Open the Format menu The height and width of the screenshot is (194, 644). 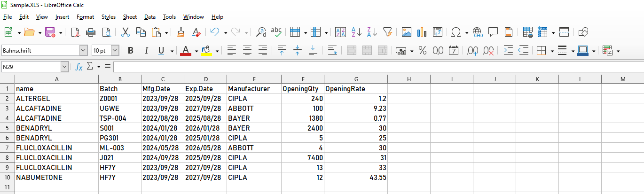tap(85, 17)
